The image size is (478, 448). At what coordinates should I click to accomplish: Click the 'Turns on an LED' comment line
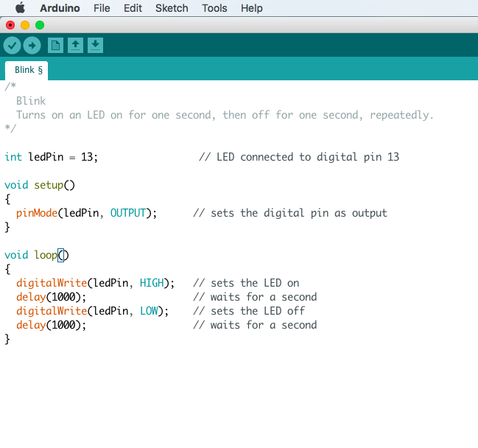click(225, 115)
